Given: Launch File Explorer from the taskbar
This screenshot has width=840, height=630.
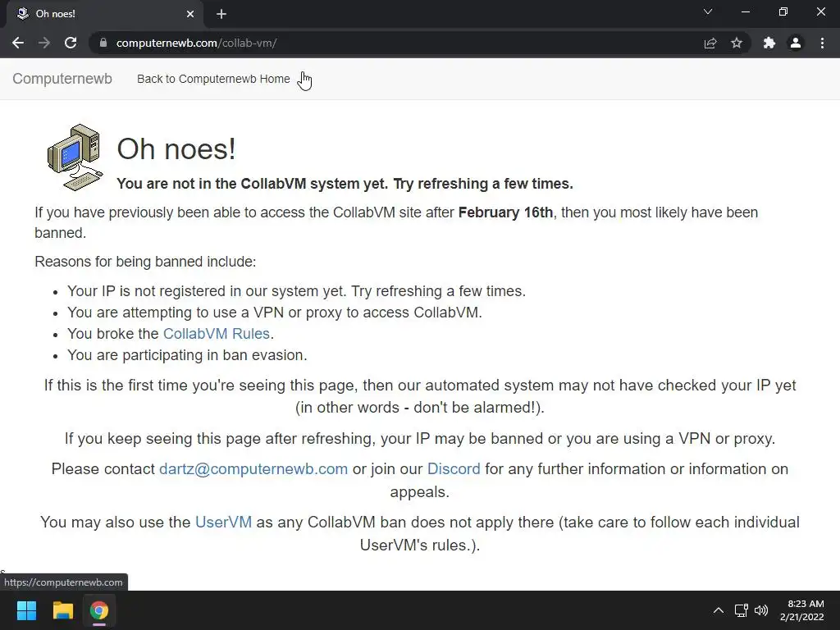Looking at the screenshot, I should [x=62, y=610].
